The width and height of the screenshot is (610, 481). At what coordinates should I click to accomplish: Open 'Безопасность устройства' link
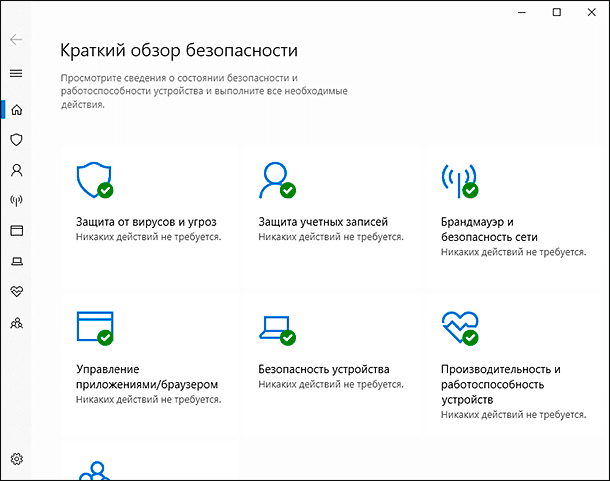coord(324,369)
